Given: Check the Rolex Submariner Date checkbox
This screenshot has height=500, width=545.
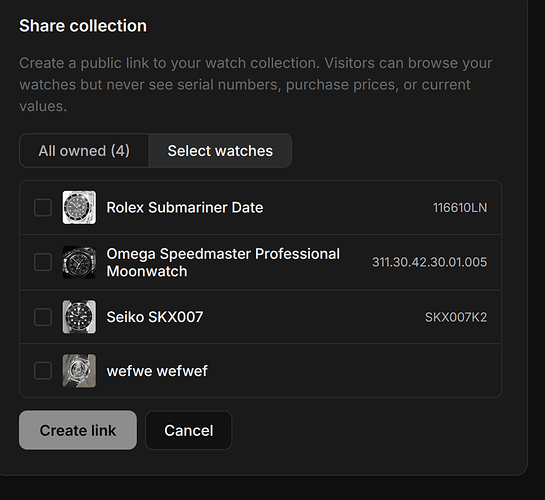Looking at the screenshot, I should coord(43,207).
